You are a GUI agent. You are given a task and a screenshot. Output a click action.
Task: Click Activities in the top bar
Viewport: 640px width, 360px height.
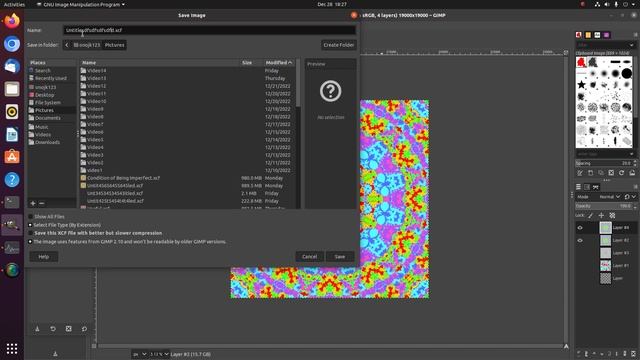14,4
